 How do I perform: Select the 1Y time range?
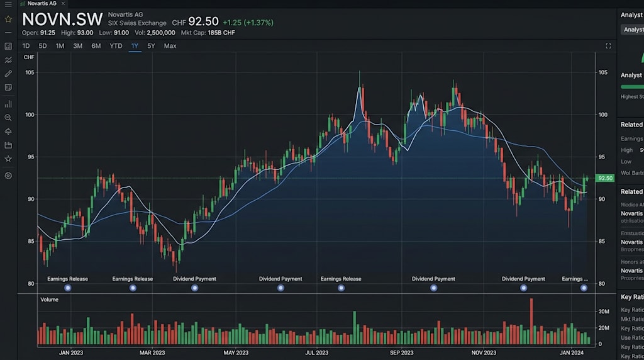click(x=135, y=46)
